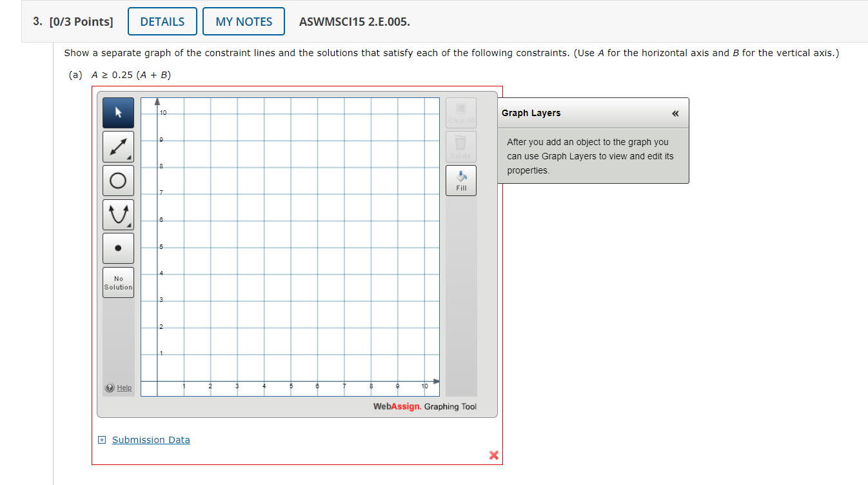This screenshot has width=868, height=485.
Task: Select the circle drawing tool
Action: tap(118, 180)
